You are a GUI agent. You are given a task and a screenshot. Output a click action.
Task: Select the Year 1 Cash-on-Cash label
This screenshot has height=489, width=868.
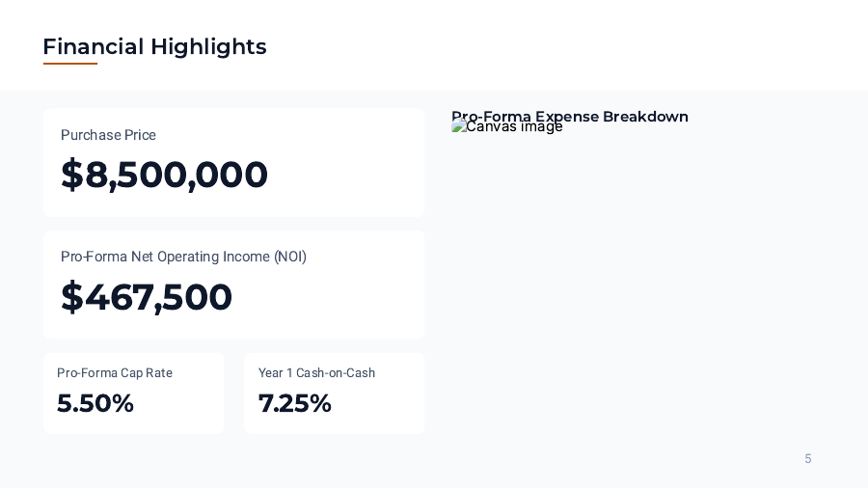pos(316,373)
